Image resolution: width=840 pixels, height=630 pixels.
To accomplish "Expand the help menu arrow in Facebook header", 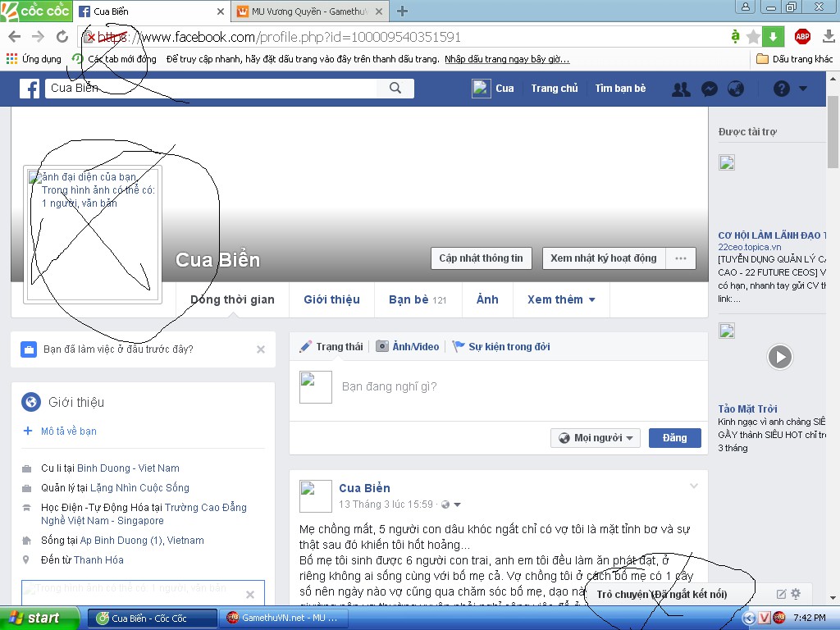I will [x=802, y=89].
